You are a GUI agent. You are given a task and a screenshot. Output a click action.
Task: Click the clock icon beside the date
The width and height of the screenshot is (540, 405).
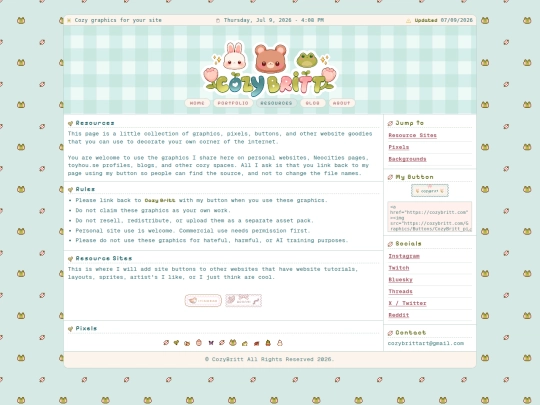218,20
